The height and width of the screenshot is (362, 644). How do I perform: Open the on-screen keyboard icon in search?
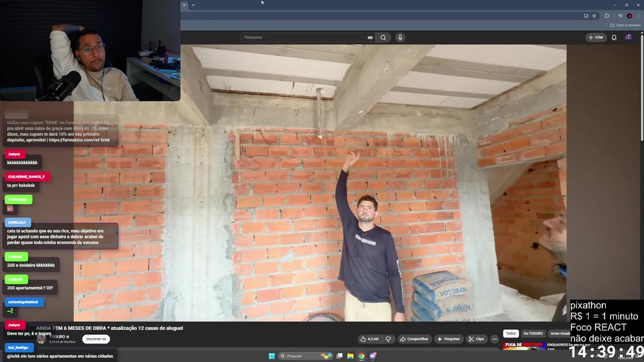point(370,37)
